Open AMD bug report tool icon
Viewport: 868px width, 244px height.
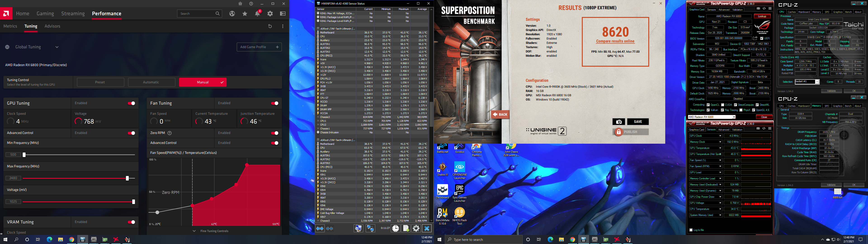tap(240, 4)
